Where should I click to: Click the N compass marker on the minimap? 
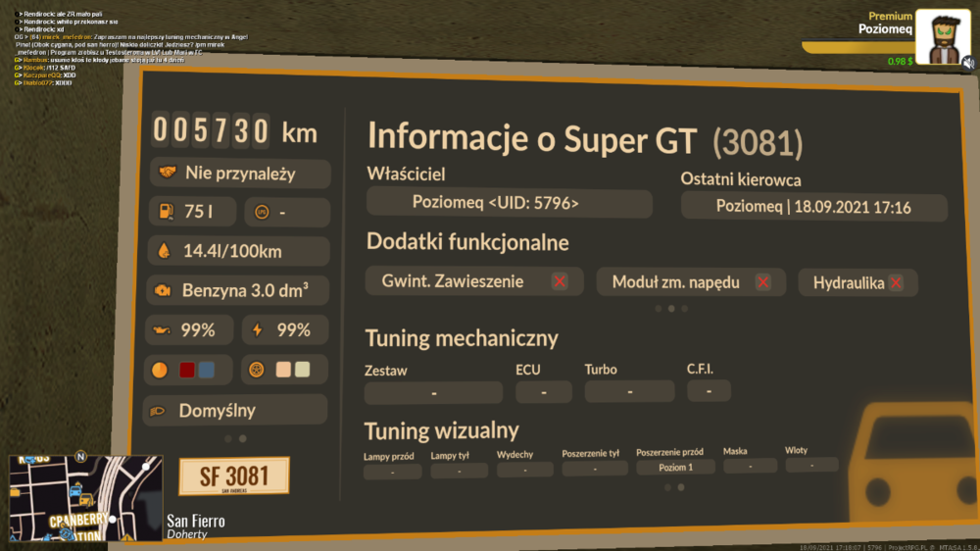[80, 457]
